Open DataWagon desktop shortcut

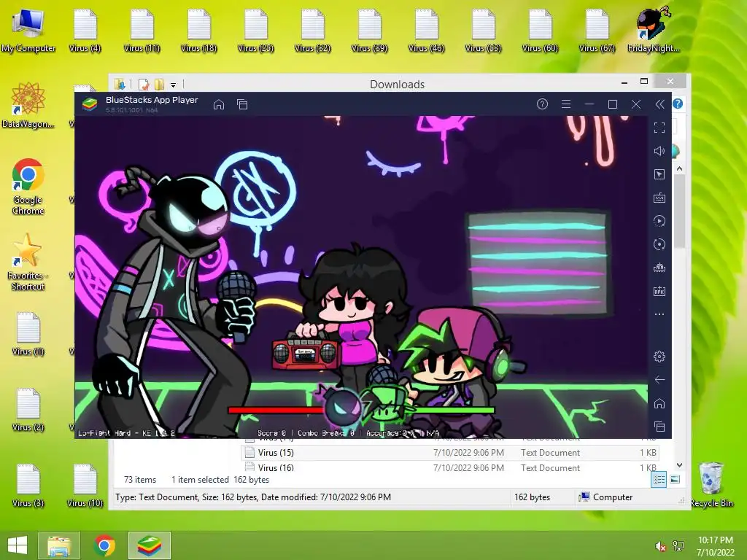pos(28,106)
